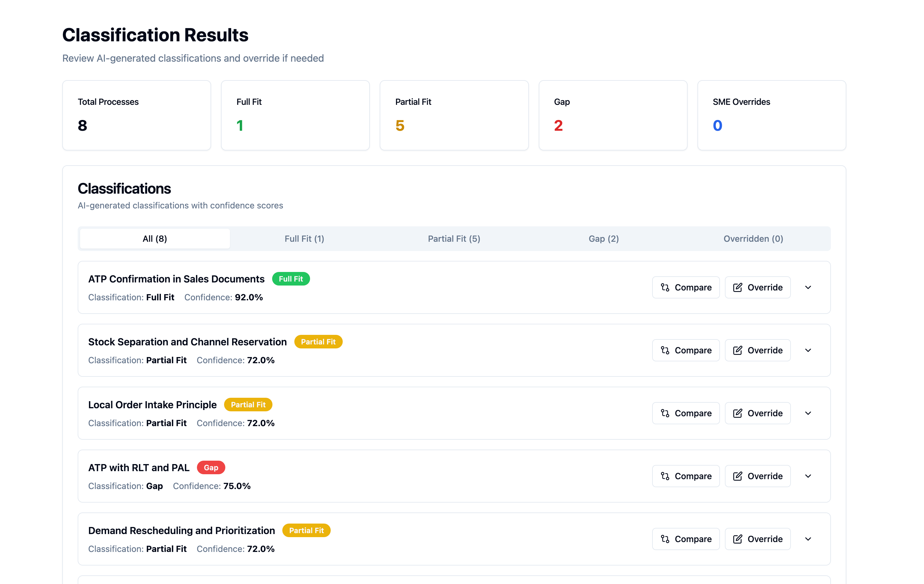Screen dimensions: 924x584
Task: Click Compare icon for Local Order Intake
Action: pos(665,413)
